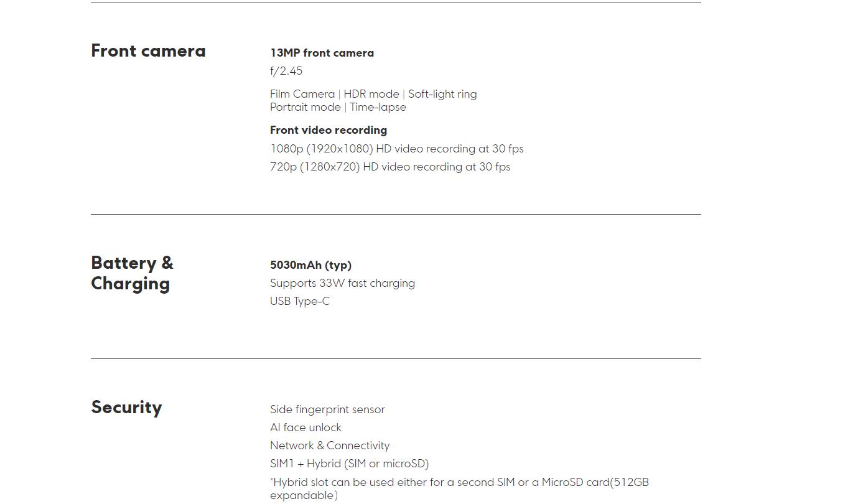Click the AI face unlock text
Image resolution: width=858 pixels, height=504 pixels.
[305, 427]
